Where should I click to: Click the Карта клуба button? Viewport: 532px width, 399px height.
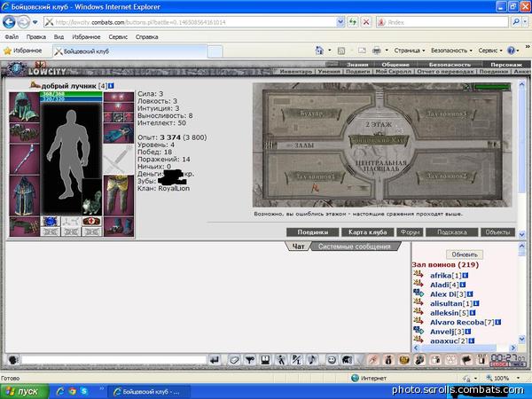point(367,232)
